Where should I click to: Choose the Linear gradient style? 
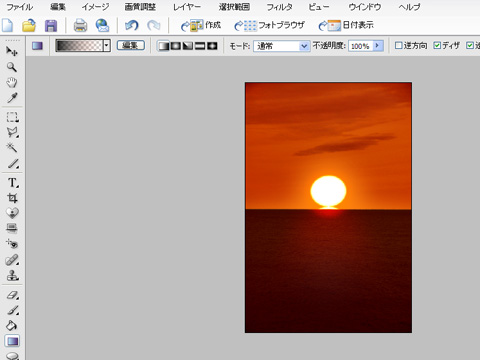point(163,46)
